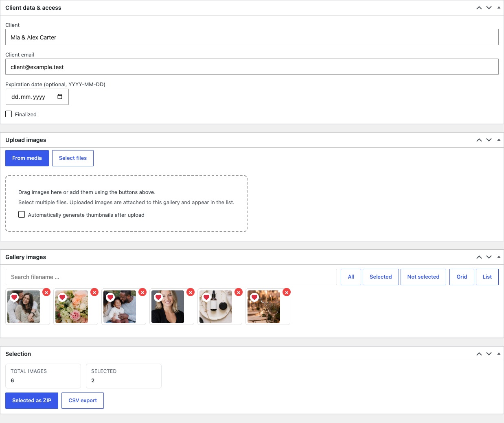Show All gallery images filter
Screen dimensions: 504x423
coord(351,277)
